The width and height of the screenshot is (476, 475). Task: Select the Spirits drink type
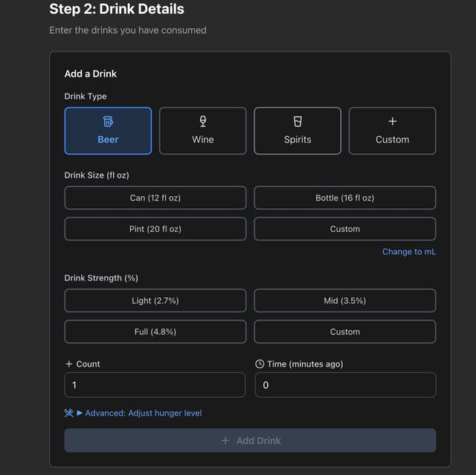click(297, 131)
